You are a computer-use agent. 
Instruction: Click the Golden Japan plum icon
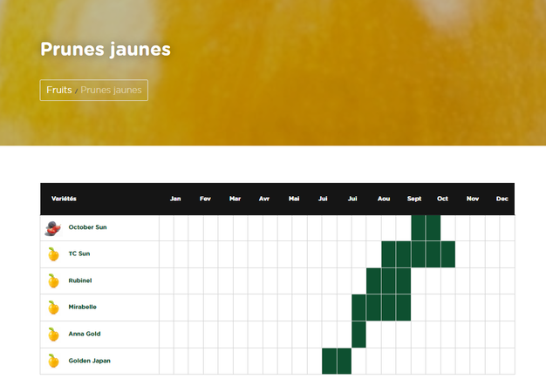(53, 361)
